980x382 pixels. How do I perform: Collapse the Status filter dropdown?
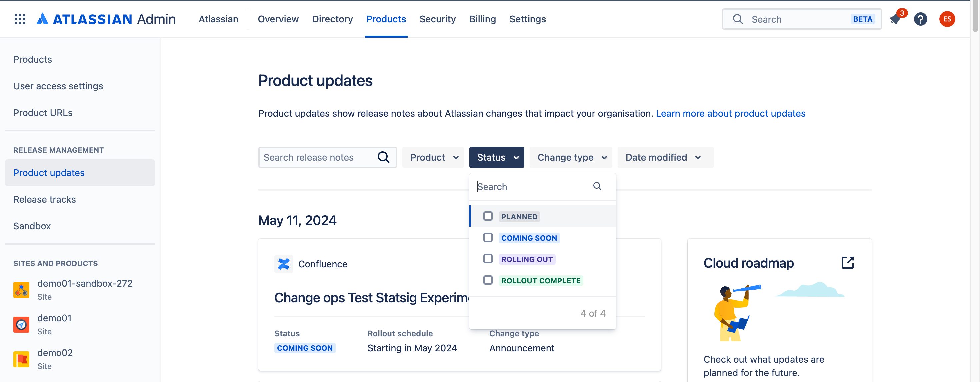coord(496,157)
